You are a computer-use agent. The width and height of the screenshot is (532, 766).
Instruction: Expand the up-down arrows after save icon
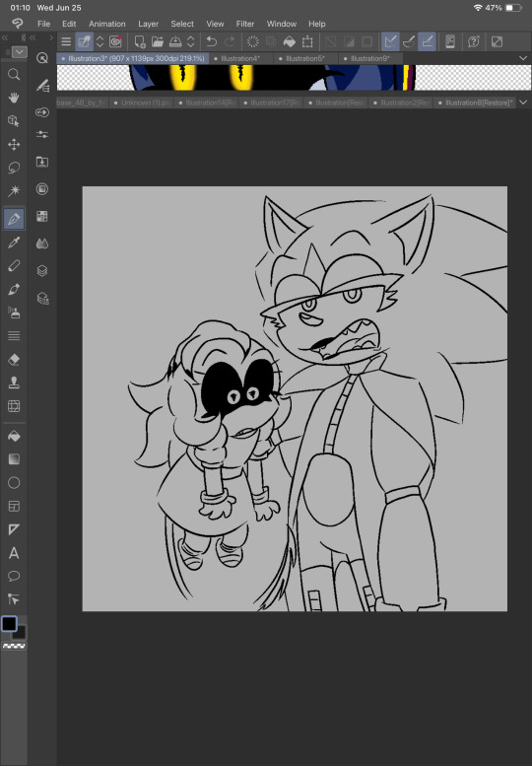tap(191, 42)
